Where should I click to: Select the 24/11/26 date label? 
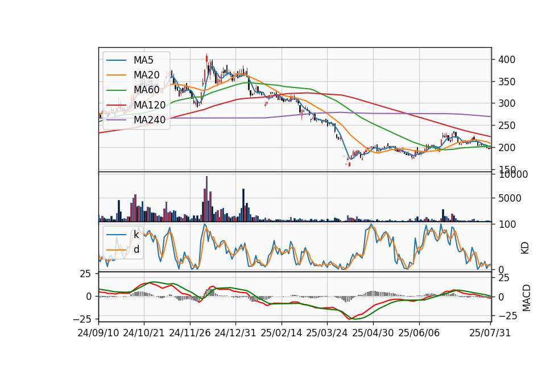[x=190, y=333]
